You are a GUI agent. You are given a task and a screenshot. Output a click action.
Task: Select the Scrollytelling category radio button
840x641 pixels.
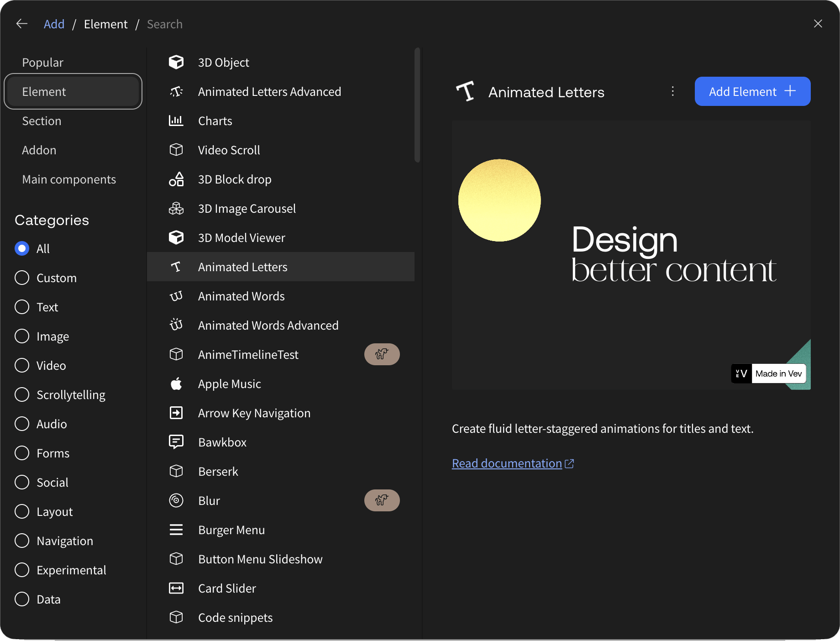[22, 394]
